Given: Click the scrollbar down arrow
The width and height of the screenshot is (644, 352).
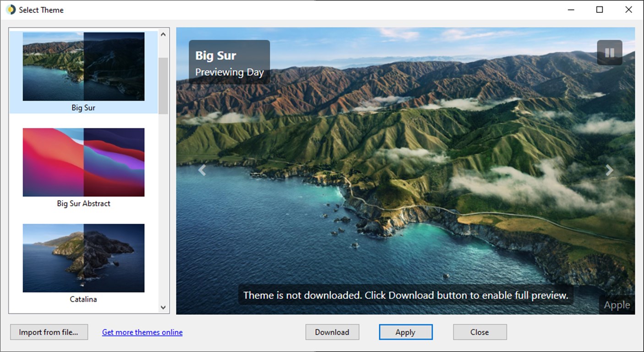Looking at the screenshot, I should (163, 308).
